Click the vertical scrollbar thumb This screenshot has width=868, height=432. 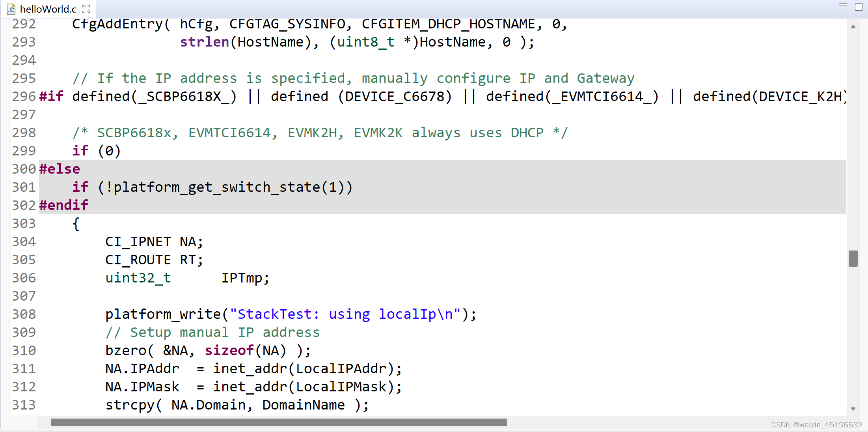pyautogui.click(x=853, y=258)
